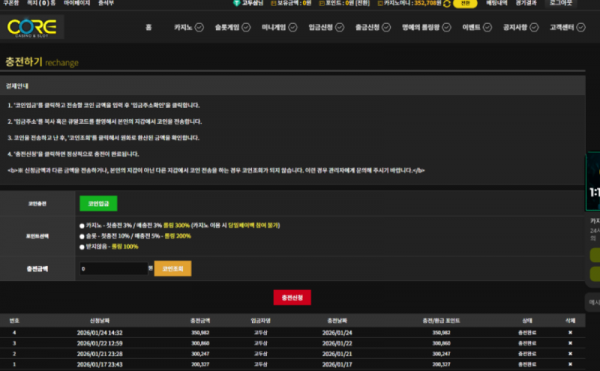Delete row 2 with the X icon

(x=570, y=354)
